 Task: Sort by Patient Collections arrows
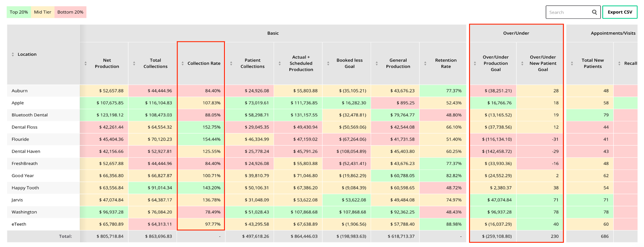pyautogui.click(x=231, y=63)
